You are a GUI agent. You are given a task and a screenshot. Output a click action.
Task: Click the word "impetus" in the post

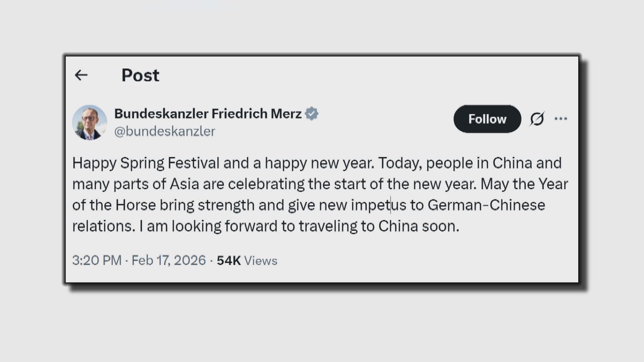[x=378, y=205]
